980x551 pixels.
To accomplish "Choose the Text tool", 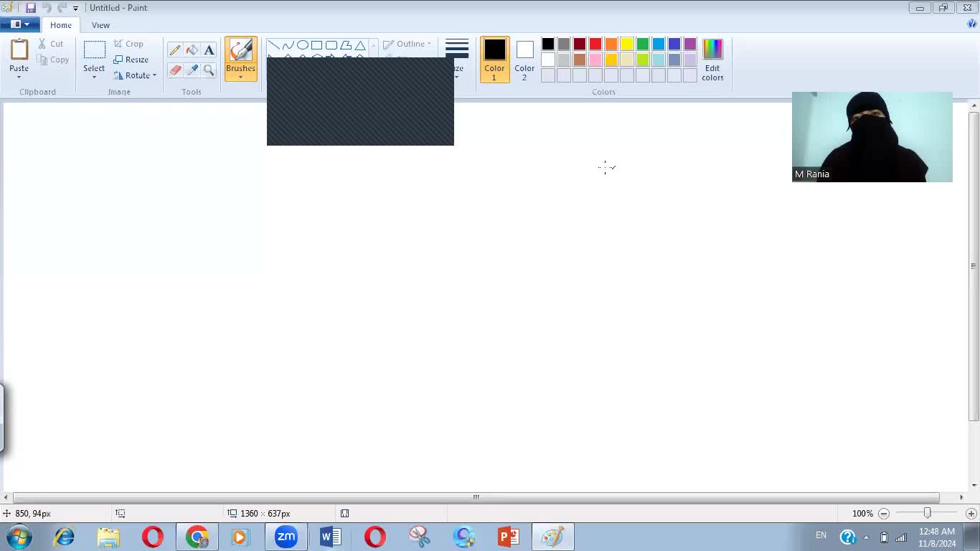I will [x=209, y=50].
